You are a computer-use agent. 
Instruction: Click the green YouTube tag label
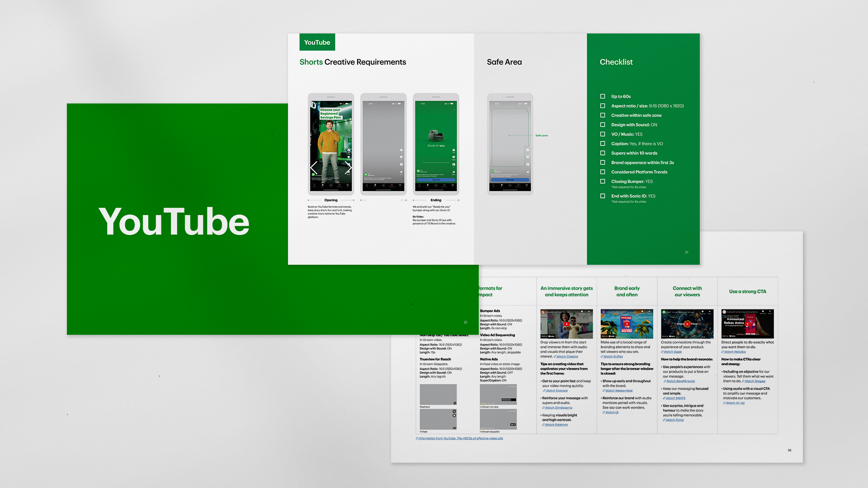point(317,42)
